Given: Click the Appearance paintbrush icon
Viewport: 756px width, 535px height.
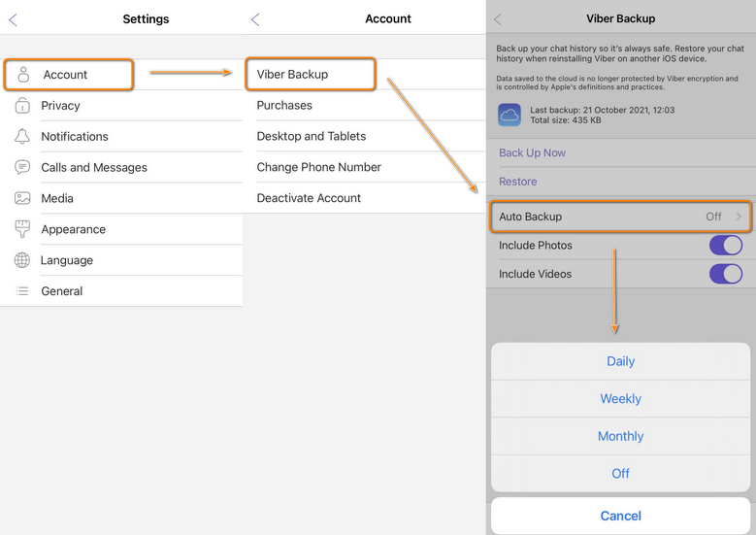Looking at the screenshot, I should (22, 229).
